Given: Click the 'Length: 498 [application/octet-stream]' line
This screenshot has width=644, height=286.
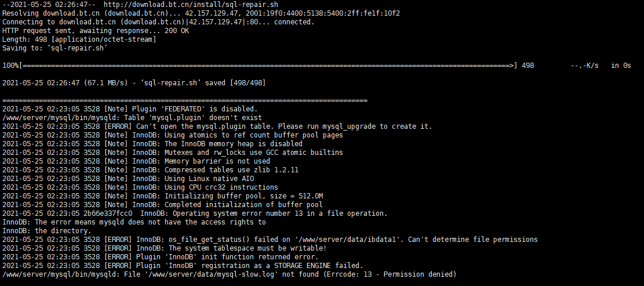Looking at the screenshot, I should pyautogui.click(x=79, y=39).
